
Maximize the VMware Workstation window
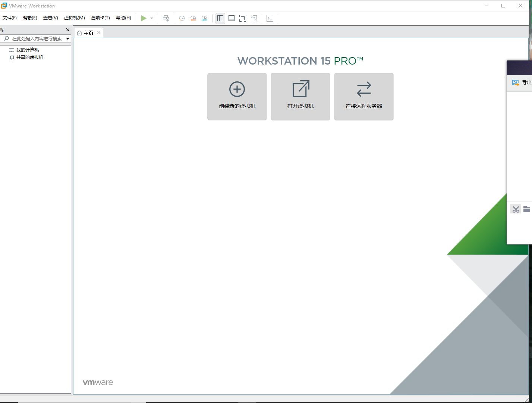click(x=503, y=6)
